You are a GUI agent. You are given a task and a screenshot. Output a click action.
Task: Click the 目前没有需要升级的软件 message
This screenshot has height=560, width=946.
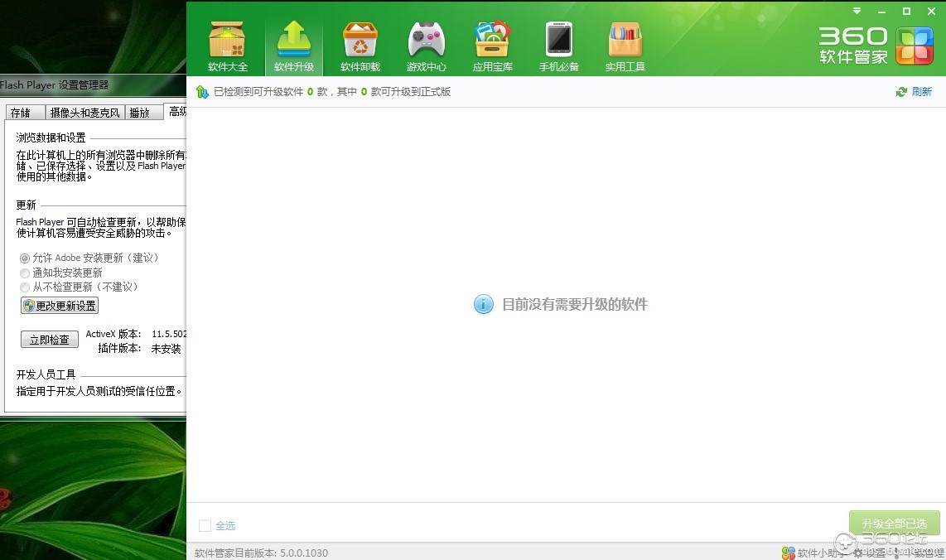[574, 304]
